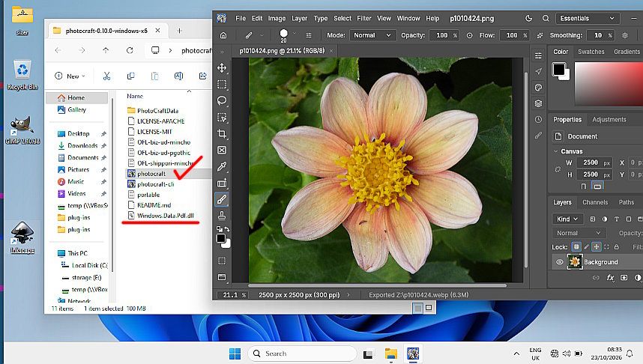This screenshot has height=364, width=643.
Task: Add layer style fx button
Action: (610, 278)
